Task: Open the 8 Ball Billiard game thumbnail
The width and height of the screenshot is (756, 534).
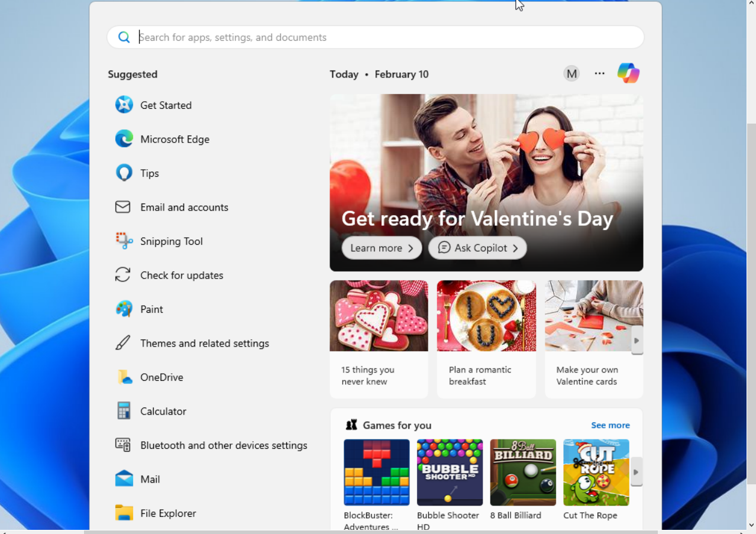Action: pos(523,472)
